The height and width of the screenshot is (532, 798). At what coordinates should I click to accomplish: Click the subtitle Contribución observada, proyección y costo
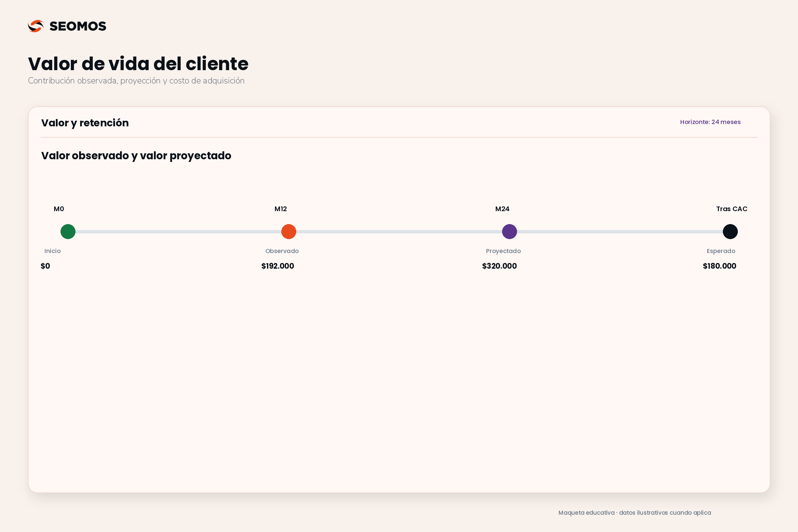136,81
